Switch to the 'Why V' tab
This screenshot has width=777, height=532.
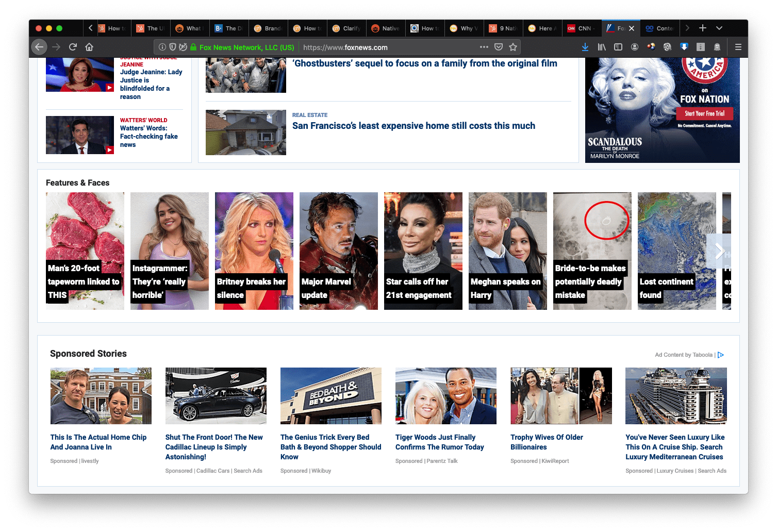point(464,28)
